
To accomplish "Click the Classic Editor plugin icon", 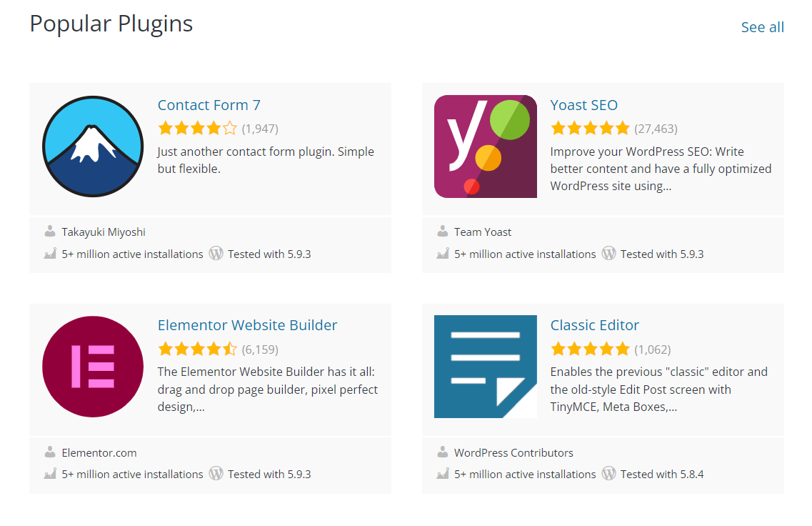I will (486, 366).
